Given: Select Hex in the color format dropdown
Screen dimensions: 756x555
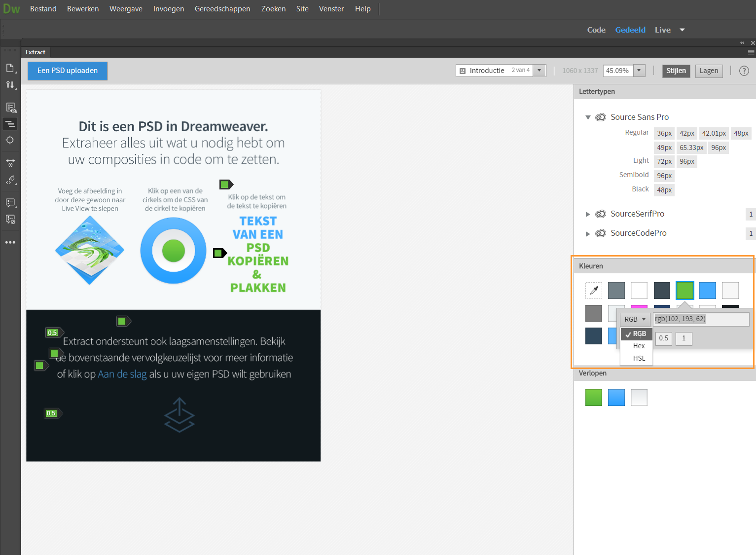Looking at the screenshot, I should (x=638, y=346).
